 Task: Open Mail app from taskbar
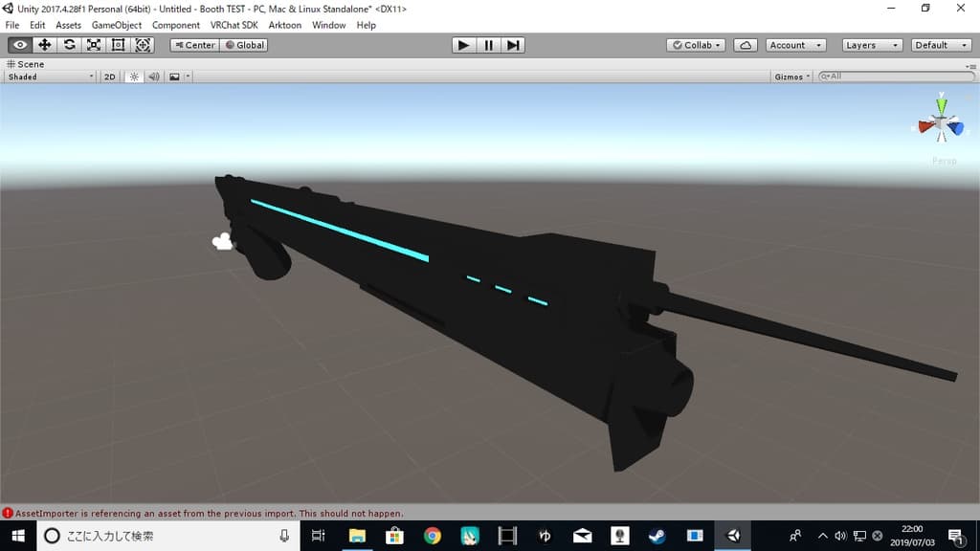(582, 536)
